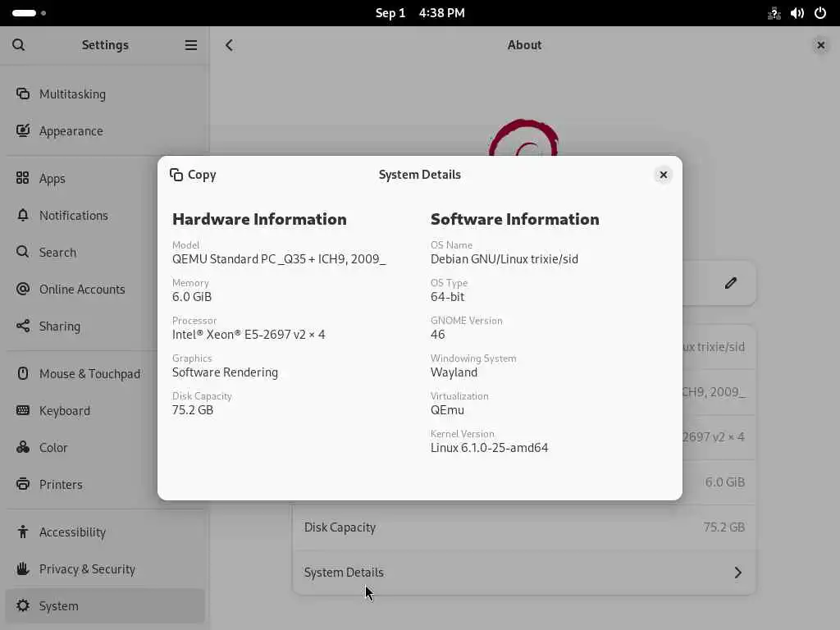The height and width of the screenshot is (630, 840).
Task: Select the GNOME Version value 46
Action: point(438,335)
